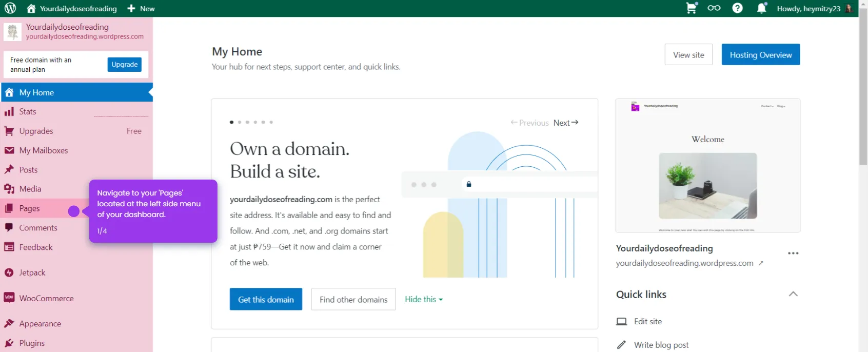The height and width of the screenshot is (352, 868).
Task: Click the user avatar in top bar
Action: [849, 8]
